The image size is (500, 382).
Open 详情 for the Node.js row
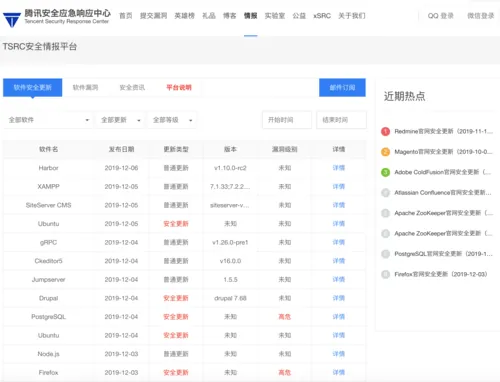point(339,354)
